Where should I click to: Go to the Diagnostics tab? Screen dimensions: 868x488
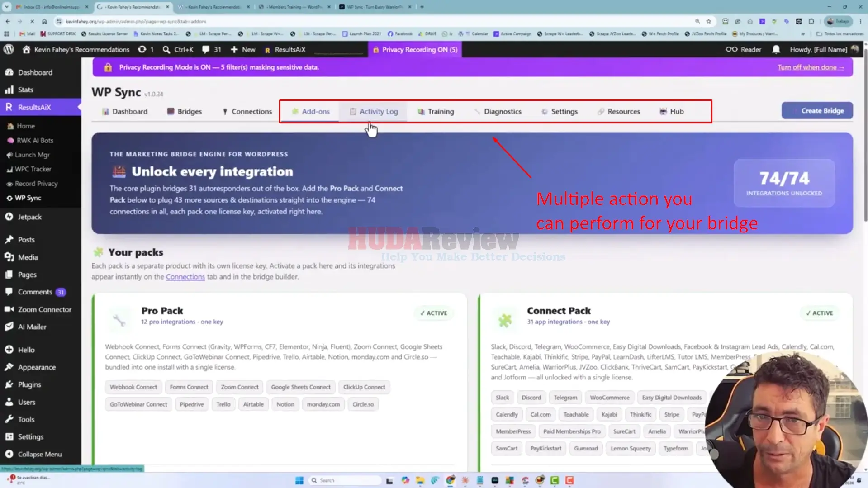[498, 112]
